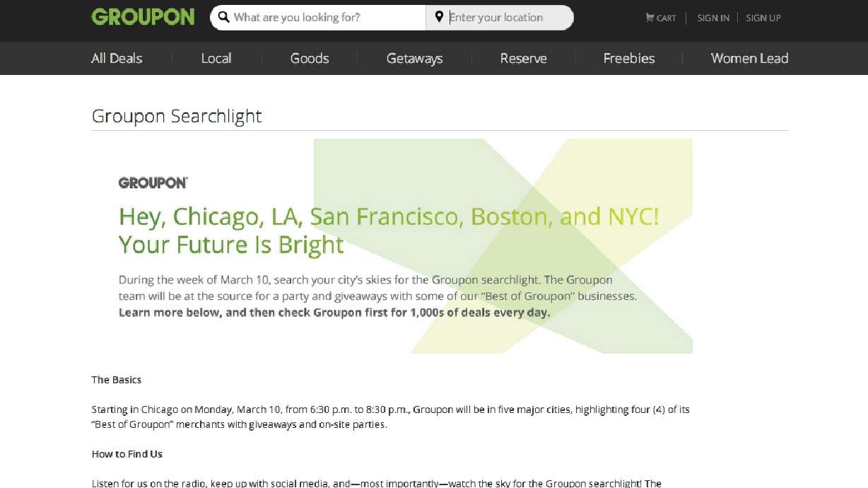Click the Groupon Searchlight page heading

click(176, 115)
